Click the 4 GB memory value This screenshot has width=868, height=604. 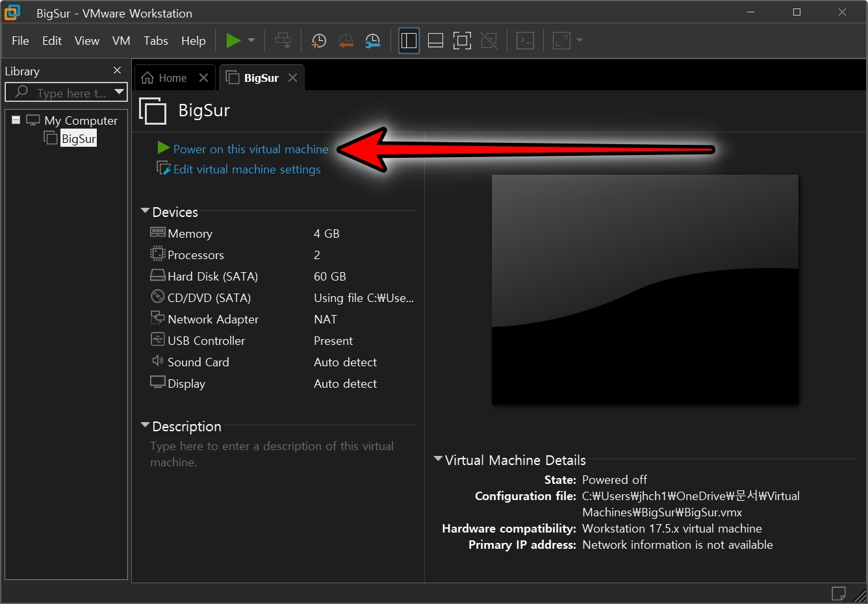(327, 234)
